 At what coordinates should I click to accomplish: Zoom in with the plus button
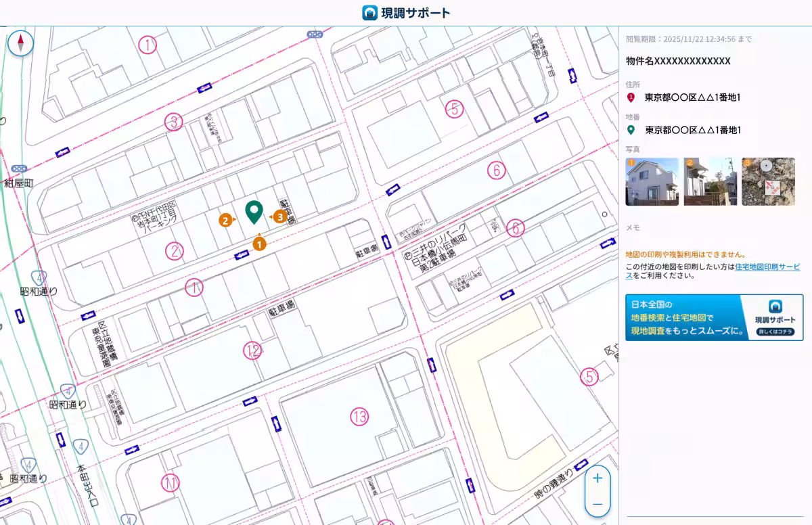coord(597,478)
